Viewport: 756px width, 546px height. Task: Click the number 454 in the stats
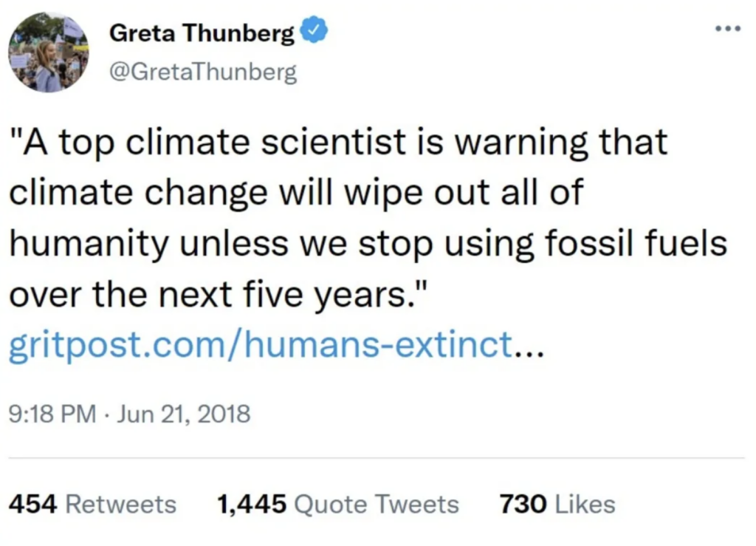click(x=34, y=505)
